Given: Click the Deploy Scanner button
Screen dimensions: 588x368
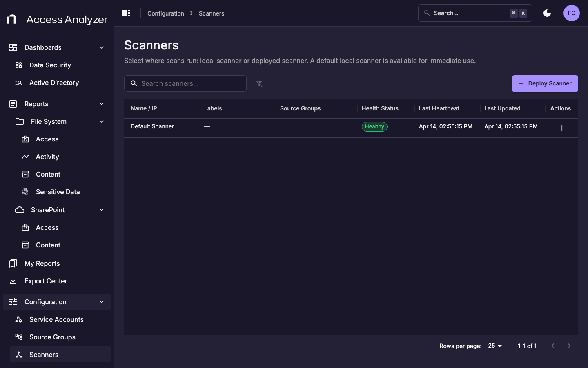Looking at the screenshot, I should 545,83.
